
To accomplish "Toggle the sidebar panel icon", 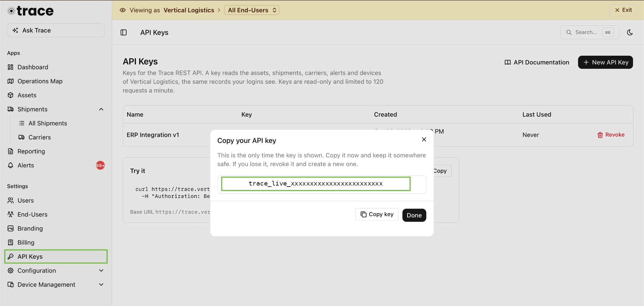I will pyautogui.click(x=123, y=33).
